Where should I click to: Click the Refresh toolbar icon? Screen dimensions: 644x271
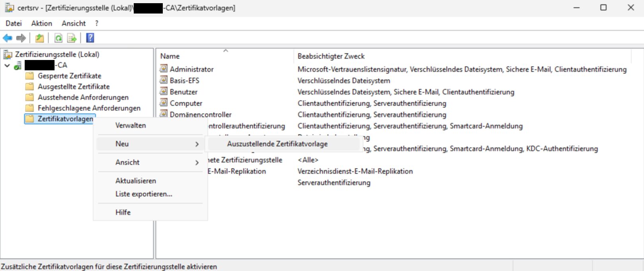point(59,38)
